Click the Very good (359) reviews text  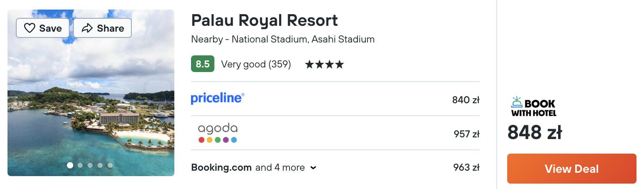click(256, 64)
